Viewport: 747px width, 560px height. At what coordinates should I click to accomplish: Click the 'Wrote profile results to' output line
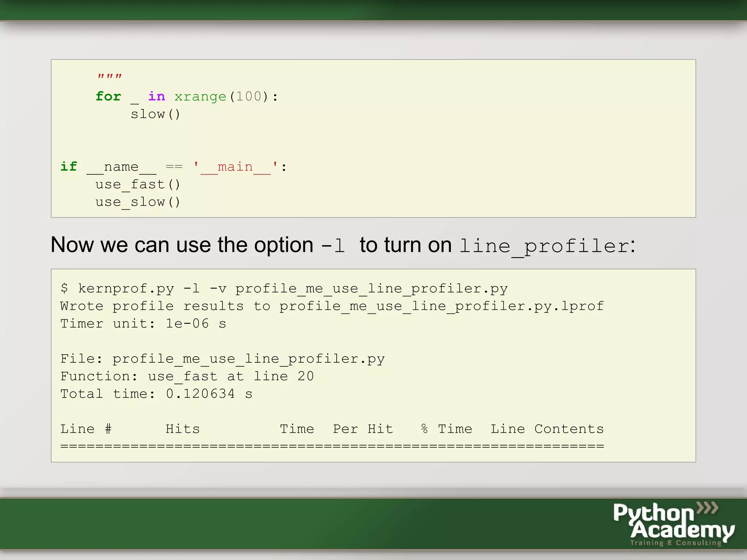(x=332, y=306)
